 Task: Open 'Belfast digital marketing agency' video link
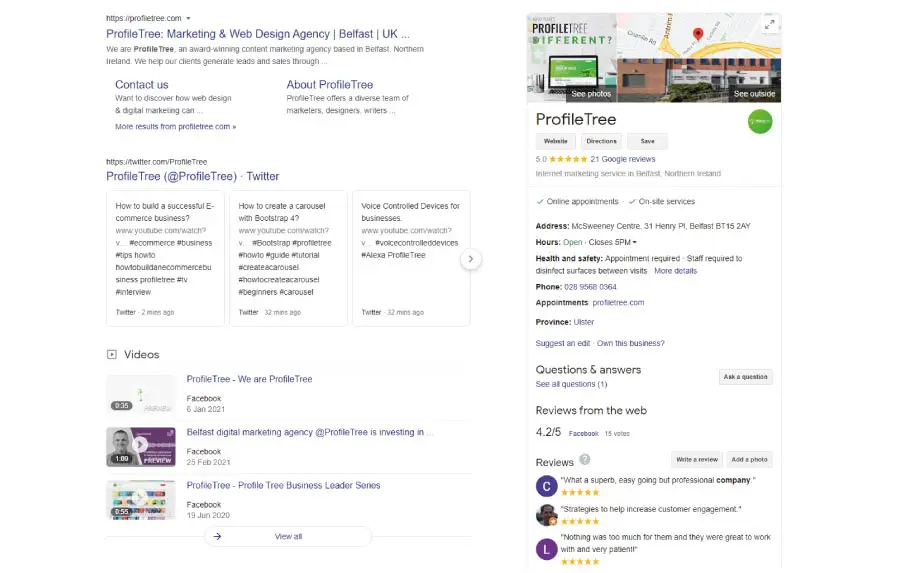[310, 432]
